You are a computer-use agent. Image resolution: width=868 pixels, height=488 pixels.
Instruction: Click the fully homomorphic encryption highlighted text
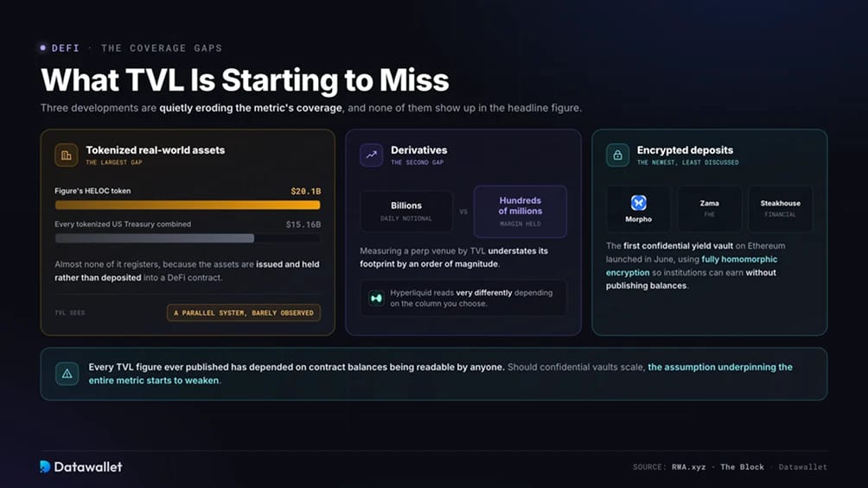pyautogui.click(x=692, y=265)
